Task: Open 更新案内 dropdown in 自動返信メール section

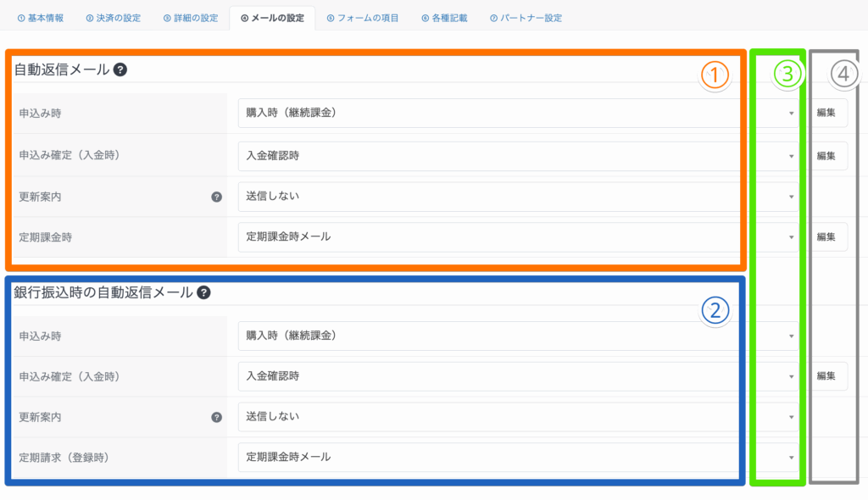Action: [517, 197]
